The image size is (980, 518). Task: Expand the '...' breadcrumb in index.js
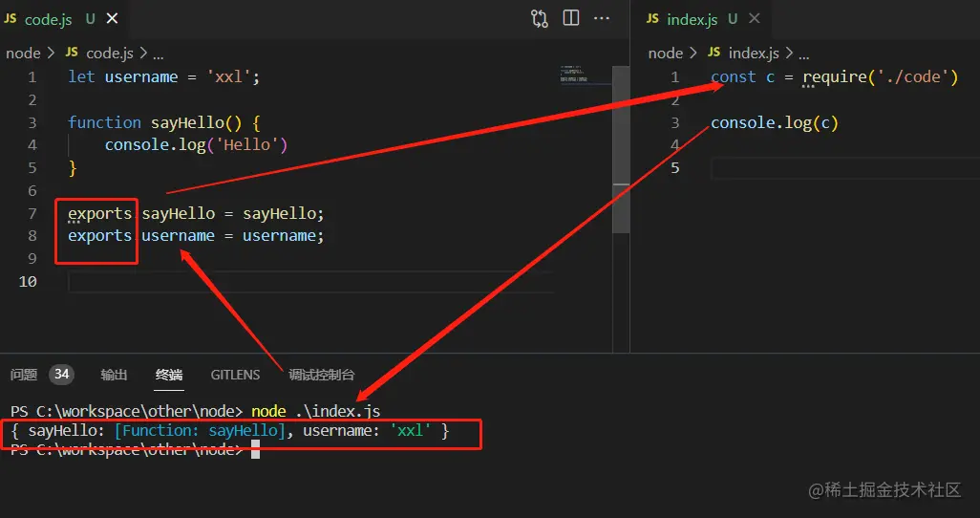pyautogui.click(x=803, y=55)
